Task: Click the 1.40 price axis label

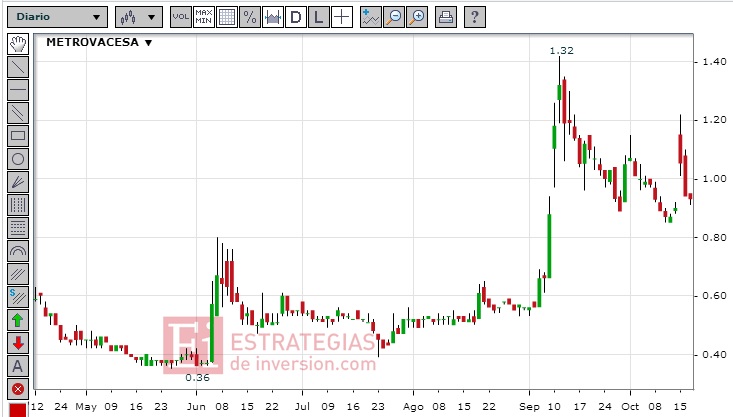Action: pyautogui.click(x=715, y=62)
